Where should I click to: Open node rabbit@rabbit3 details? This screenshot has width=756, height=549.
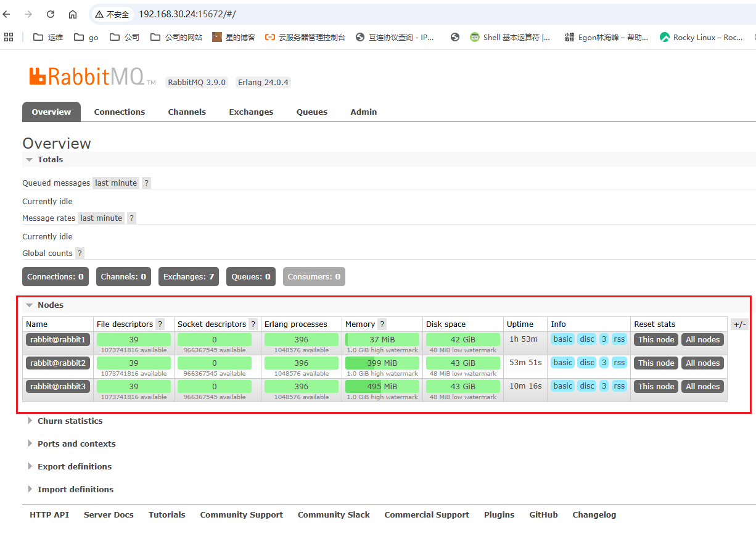pyautogui.click(x=58, y=387)
